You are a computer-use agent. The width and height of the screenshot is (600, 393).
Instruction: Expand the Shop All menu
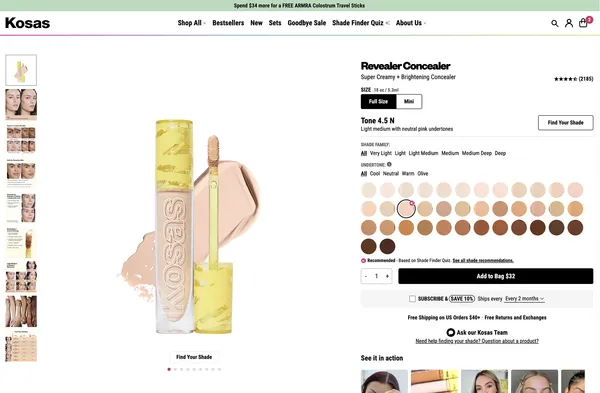pos(191,23)
